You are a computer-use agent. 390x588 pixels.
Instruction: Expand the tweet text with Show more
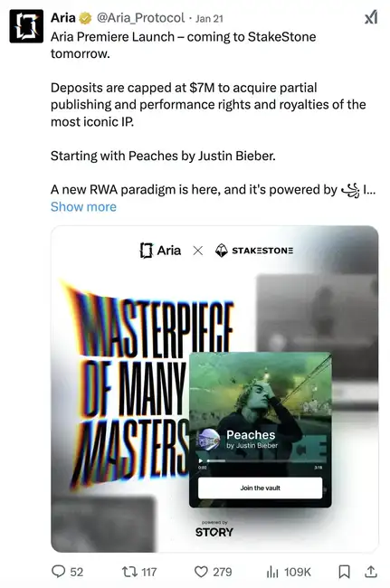tap(83, 206)
